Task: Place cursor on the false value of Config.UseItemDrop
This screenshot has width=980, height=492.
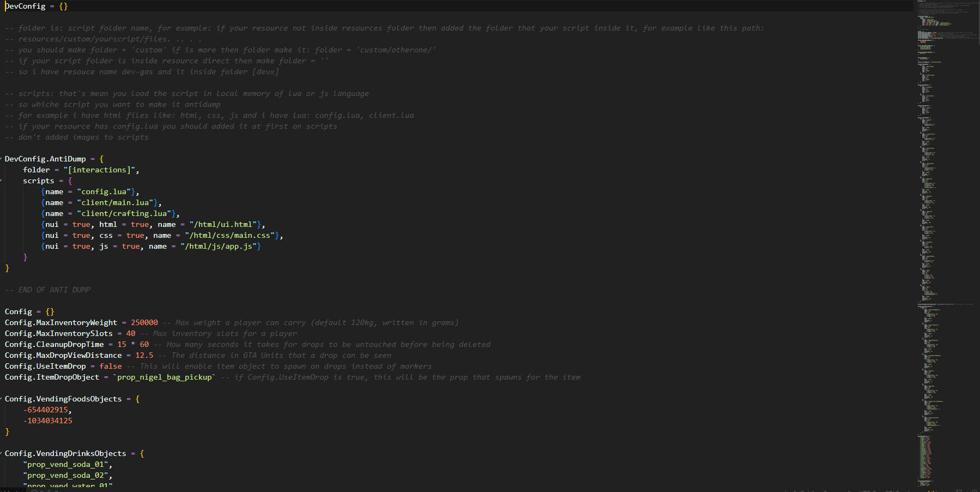Action: pos(111,367)
